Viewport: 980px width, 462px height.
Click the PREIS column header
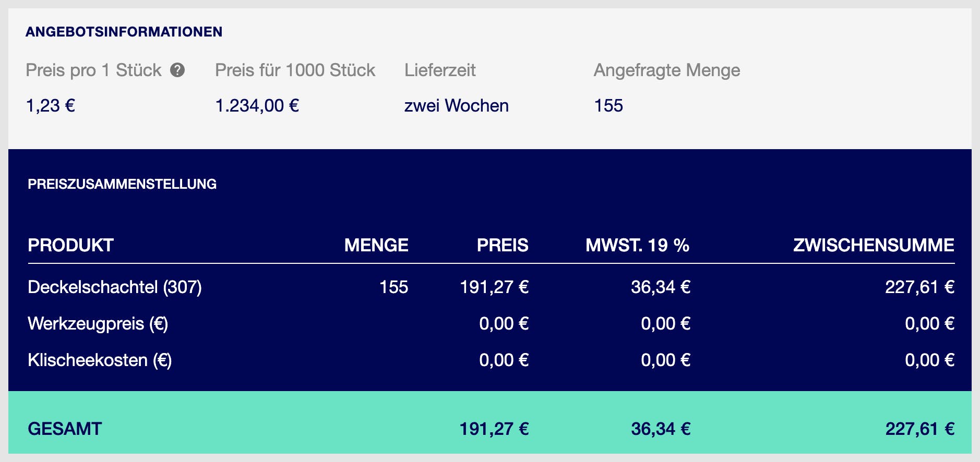click(x=503, y=245)
